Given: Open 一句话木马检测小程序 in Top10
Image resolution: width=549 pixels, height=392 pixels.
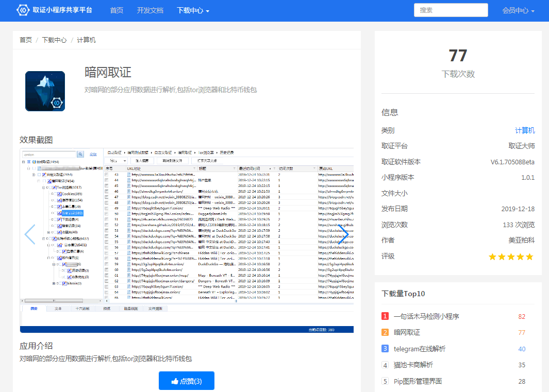Looking at the screenshot, I should (x=426, y=316).
